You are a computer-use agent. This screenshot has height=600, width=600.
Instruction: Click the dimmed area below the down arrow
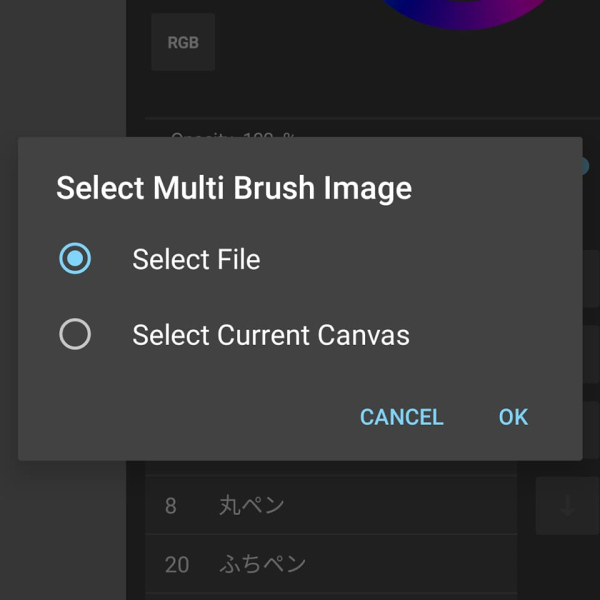[x=567, y=570]
